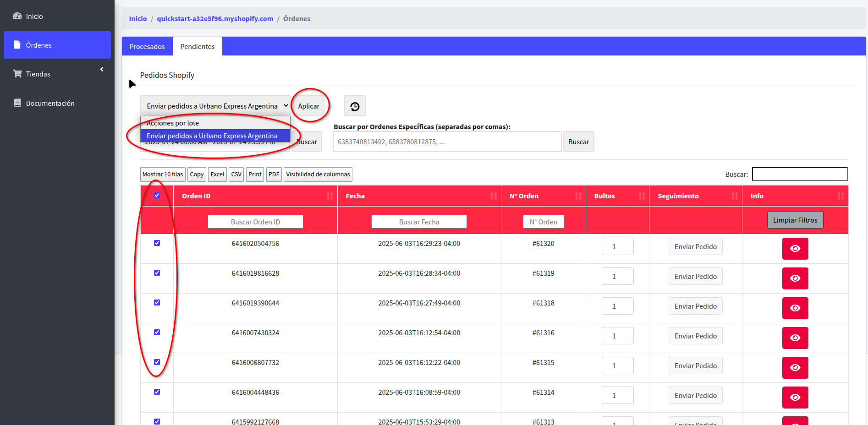The width and height of the screenshot is (868, 425).
Task: Click the Órdenes document icon in sidebar
Action: (17, 45)
